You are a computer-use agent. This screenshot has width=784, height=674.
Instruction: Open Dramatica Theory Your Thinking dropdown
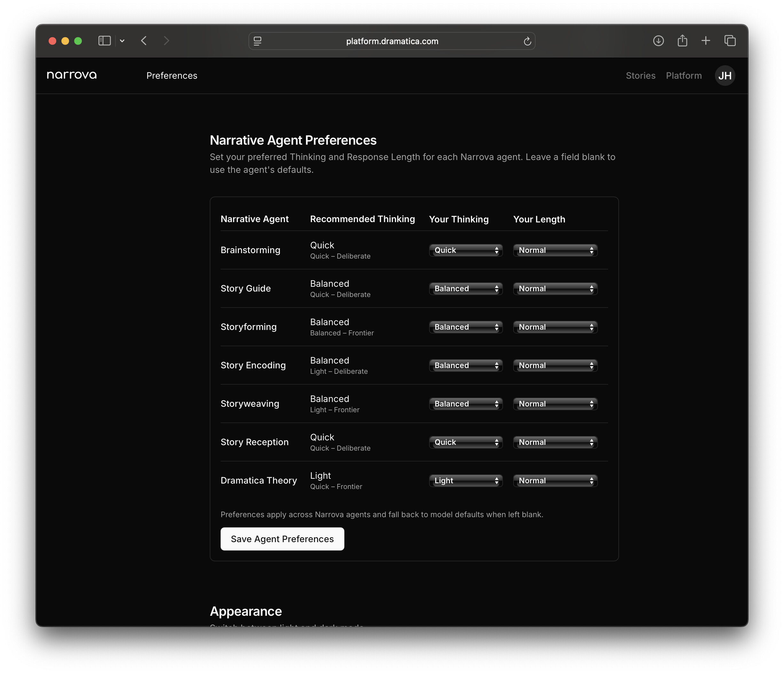(466, 480)
